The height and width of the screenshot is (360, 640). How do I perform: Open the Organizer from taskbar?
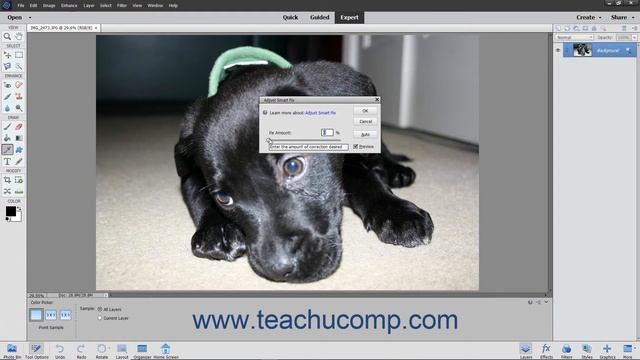coord(142,351)
